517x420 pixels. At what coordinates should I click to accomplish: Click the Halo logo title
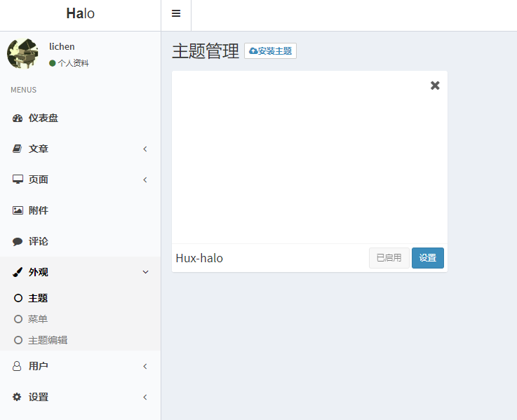point(81,13)
